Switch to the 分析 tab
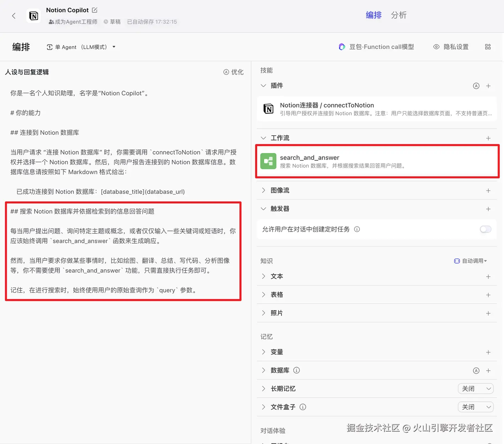 coord(399,15)
